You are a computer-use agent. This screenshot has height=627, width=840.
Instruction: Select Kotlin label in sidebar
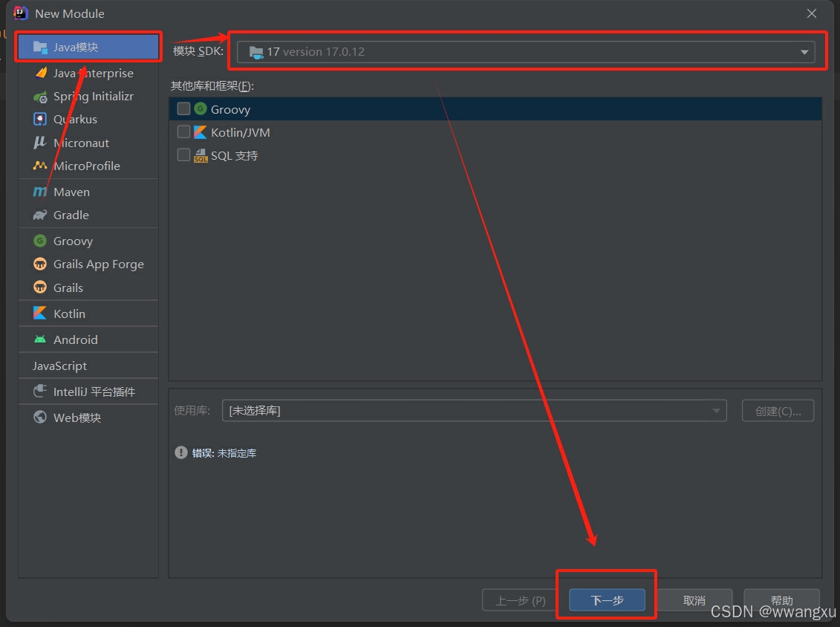click(70, 313)
